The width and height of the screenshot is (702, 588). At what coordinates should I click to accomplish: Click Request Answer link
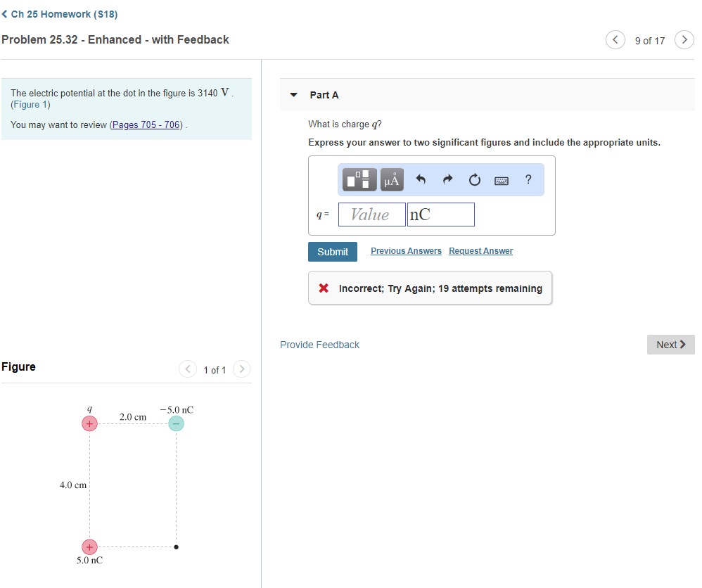pos(480,251)
